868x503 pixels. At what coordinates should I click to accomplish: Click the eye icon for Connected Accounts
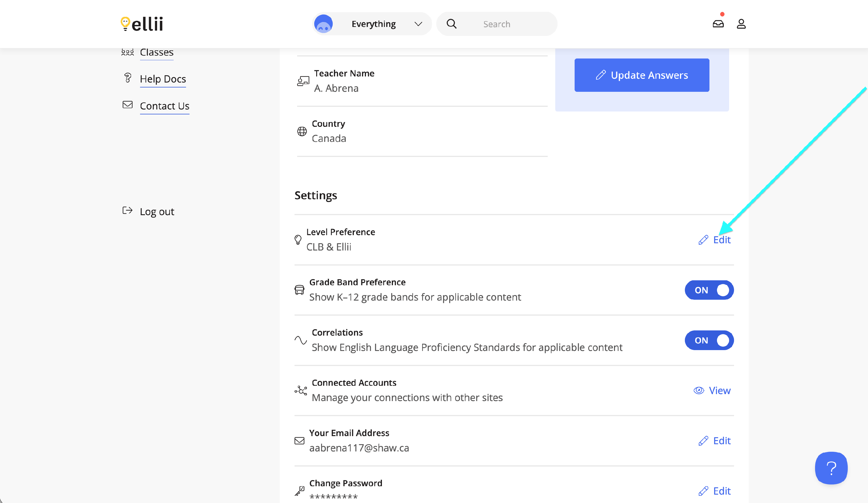coord(698,390)
